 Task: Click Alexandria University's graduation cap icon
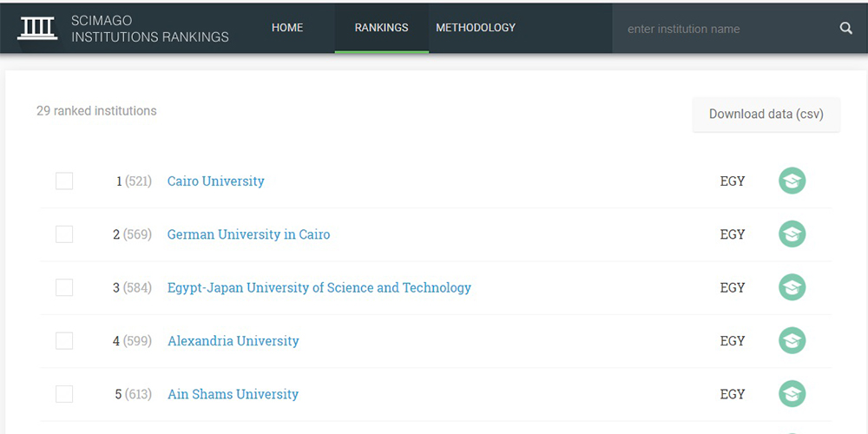(x=792, y=340)
